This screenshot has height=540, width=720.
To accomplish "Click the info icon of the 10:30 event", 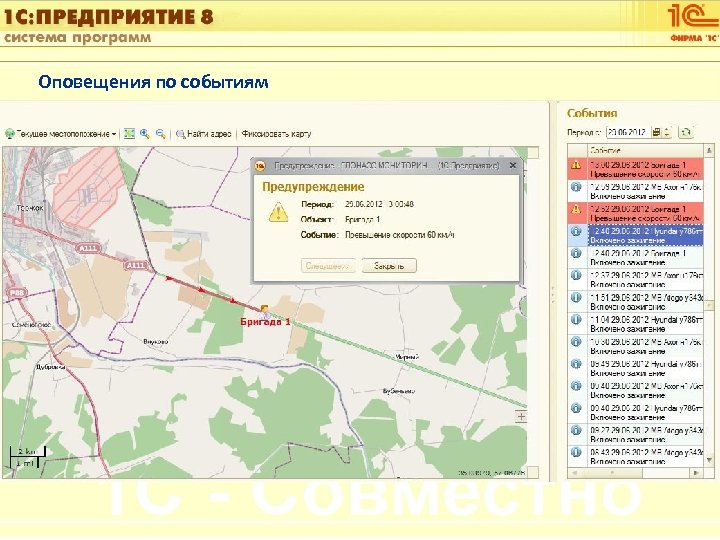I will [576, 341].
